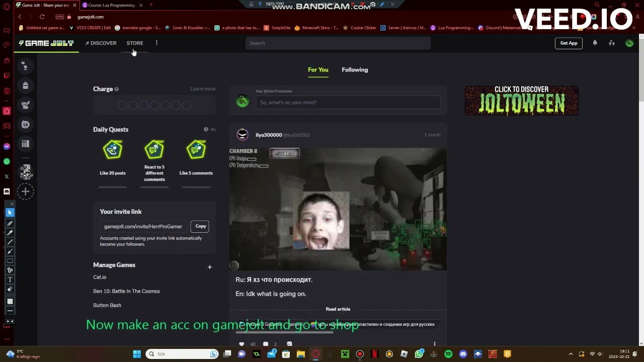Open Spotify from the taskbar
The height and width of the screenshot is (362, 644).
click(x=448, y=354)
